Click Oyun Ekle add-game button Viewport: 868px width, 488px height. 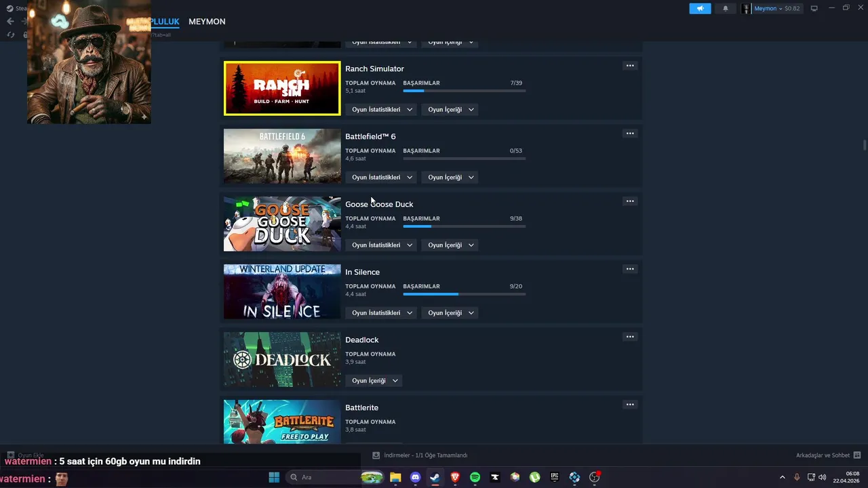point(26,455)
